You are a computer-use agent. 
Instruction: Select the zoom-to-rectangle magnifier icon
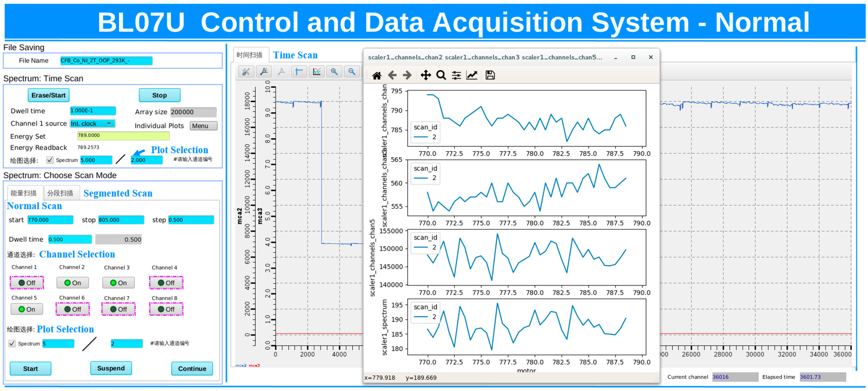(x=441, y=75)
